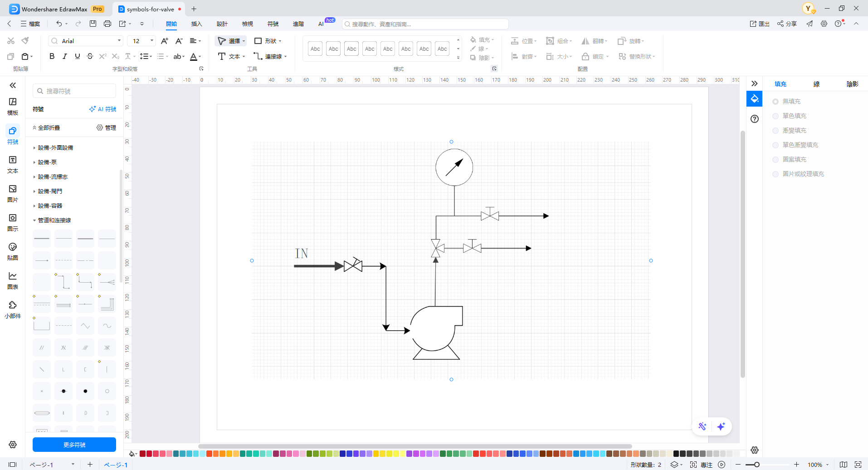The width and height of the screenshot is (868, 470).
Task: Open the Charts panel in left sidebar
Action: (13, 280)
